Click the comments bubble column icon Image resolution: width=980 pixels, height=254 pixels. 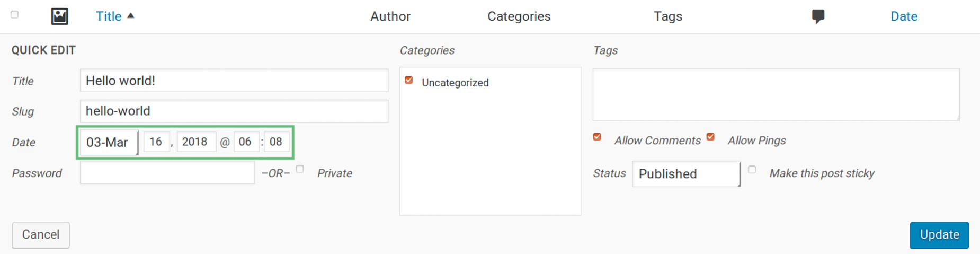(x=818, y=16)
